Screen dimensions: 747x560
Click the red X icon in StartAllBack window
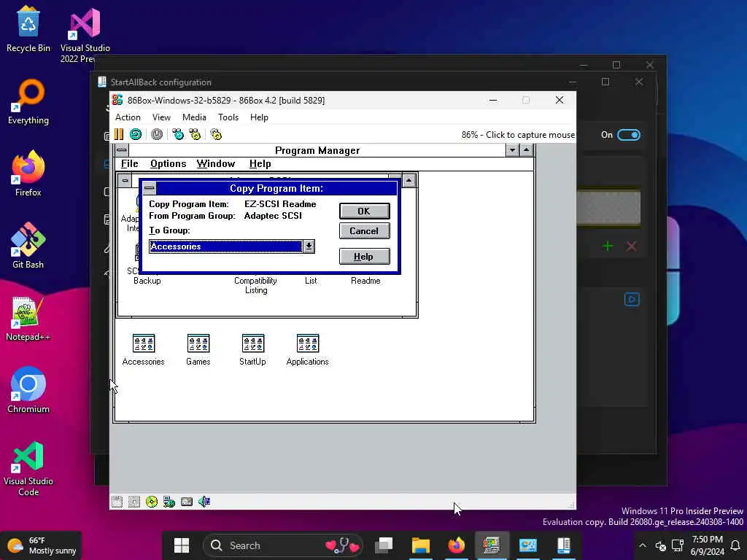tap(631, 246)
